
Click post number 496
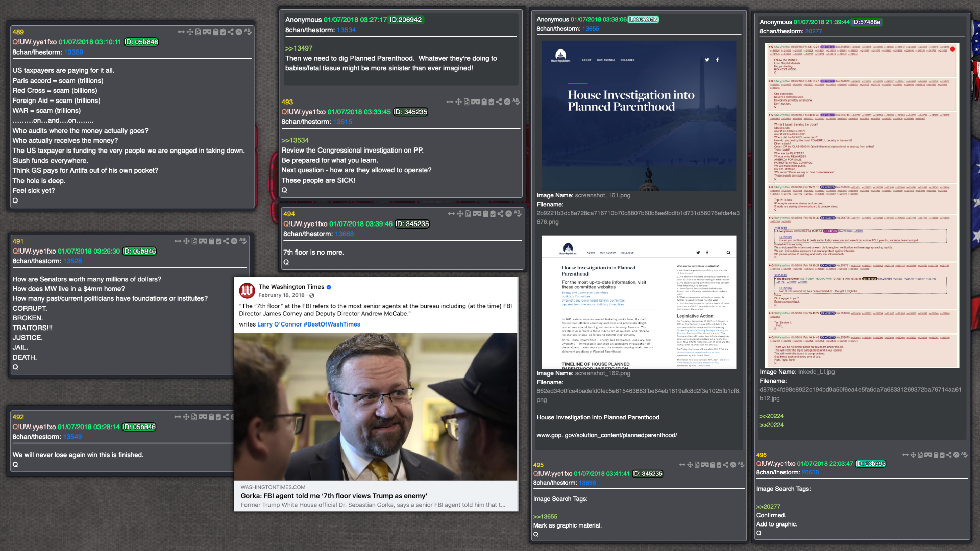[762, 455]
